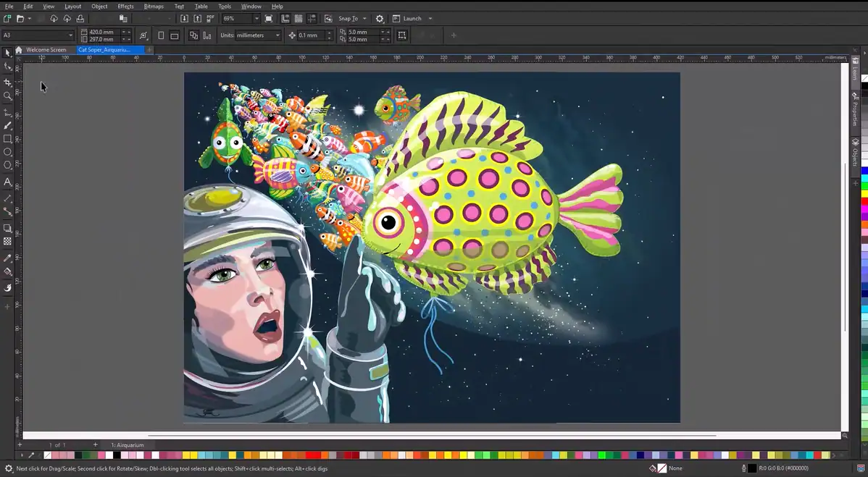Screen dimensions: 868x477
Task: Toggle the PDF export button
Action: (209, 17)
